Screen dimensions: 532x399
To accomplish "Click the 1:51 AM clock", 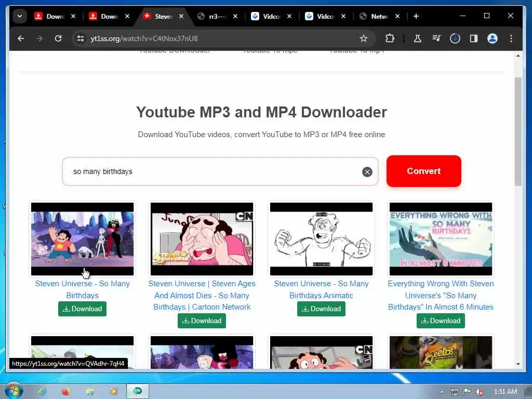I will coord(505,392).
